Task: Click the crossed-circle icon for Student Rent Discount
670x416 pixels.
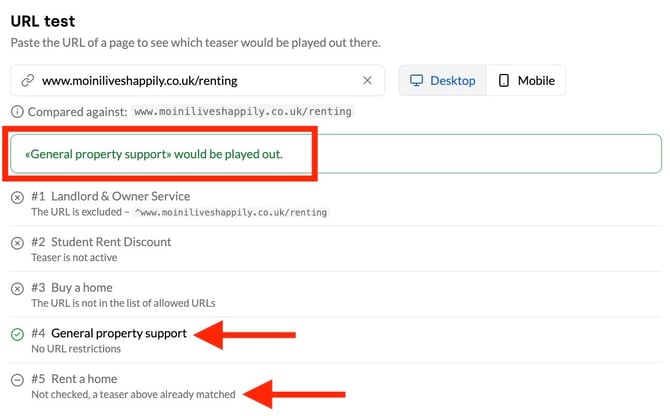Action: (17, 243)
